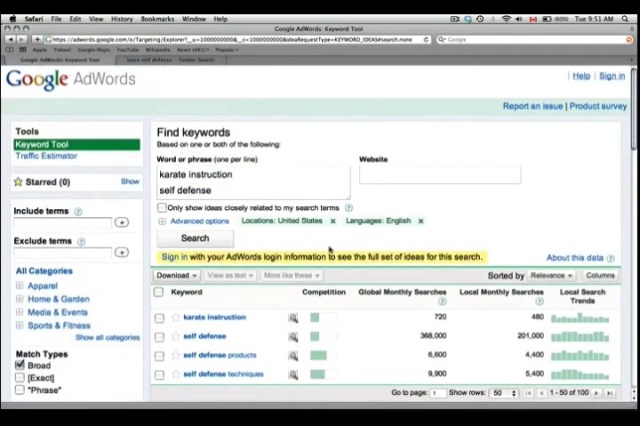Click Global Monthly Searches help icon
Viewport: 640px width, 426px height.
pyautogui.click(x=442, y=302)
